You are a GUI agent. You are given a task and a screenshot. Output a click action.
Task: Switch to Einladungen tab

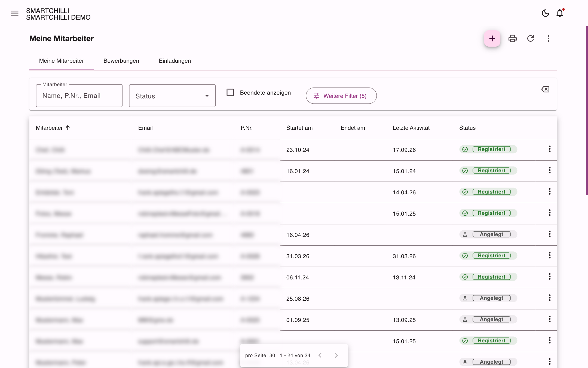[x=175, y=61]
